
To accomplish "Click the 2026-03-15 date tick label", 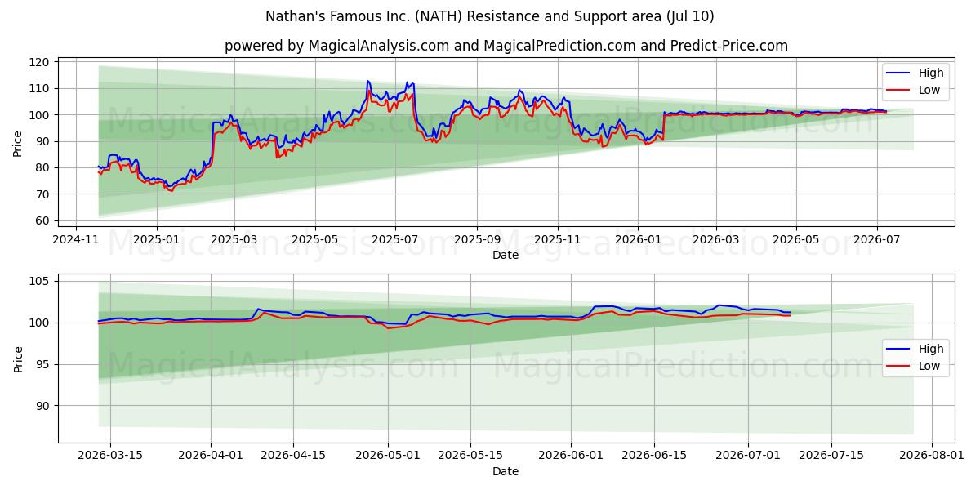I will tap(110, 457).
